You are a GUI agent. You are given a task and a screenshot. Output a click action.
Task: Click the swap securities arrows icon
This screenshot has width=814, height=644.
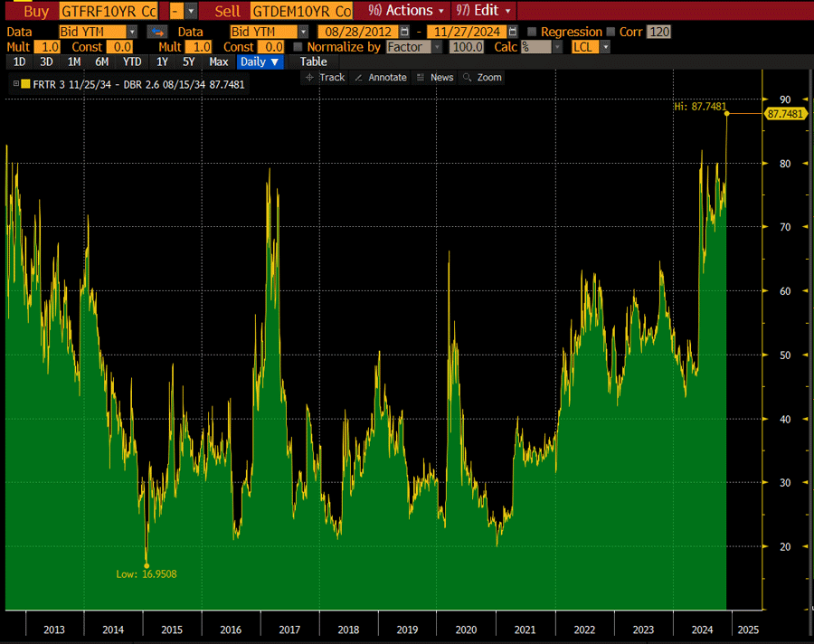pos(155,32)
